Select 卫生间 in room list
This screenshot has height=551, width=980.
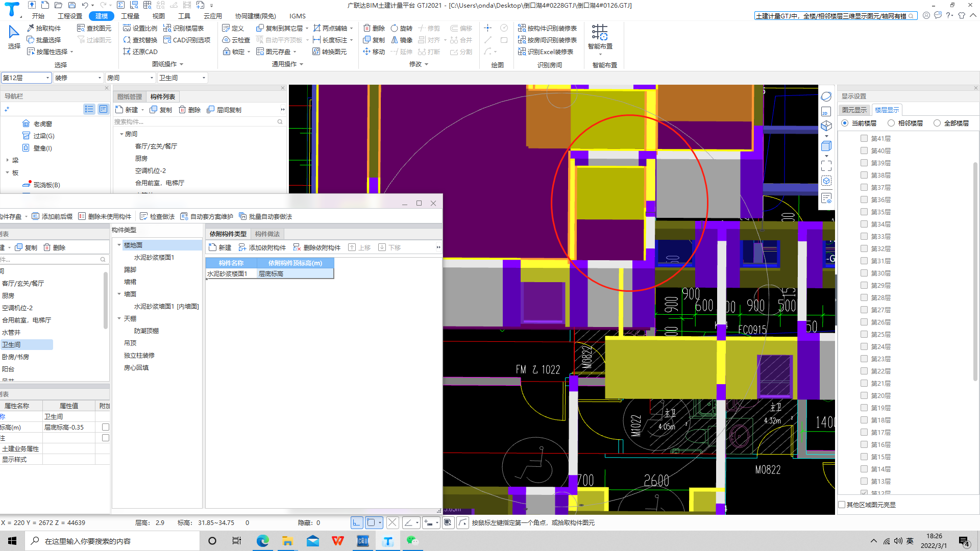[x=27, y=345]
